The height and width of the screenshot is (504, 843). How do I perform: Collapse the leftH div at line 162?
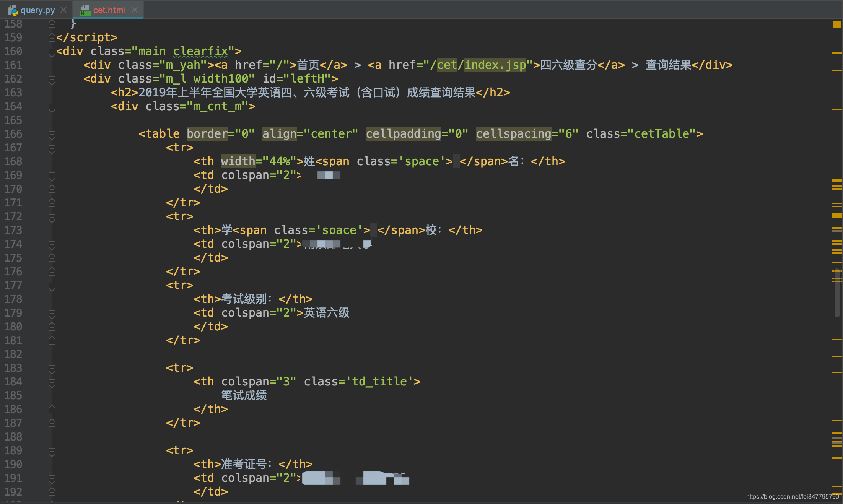click(x=52, y=79)
